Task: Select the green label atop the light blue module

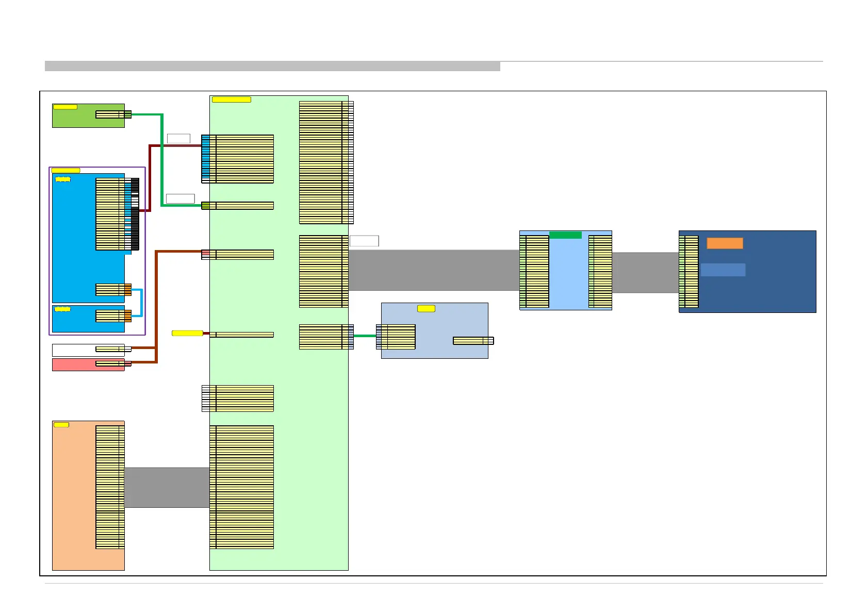Action: click(565, 235)
